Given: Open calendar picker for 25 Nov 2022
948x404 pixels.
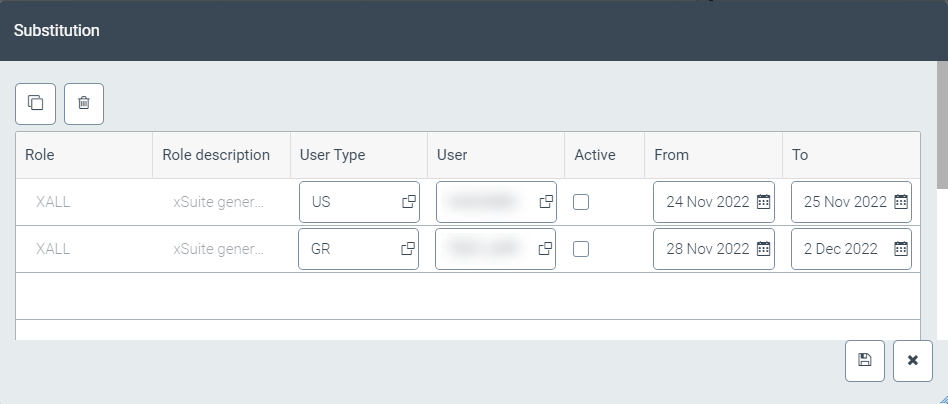Looking at the screenshot, I should coord(900,202).
